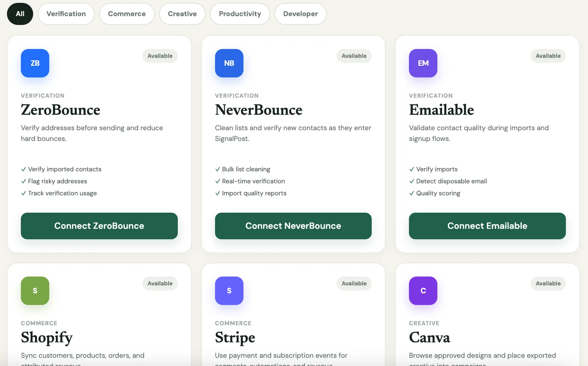Click 'Quality scoring' feature line
588x366 pixels.
(x=434, y=193)
